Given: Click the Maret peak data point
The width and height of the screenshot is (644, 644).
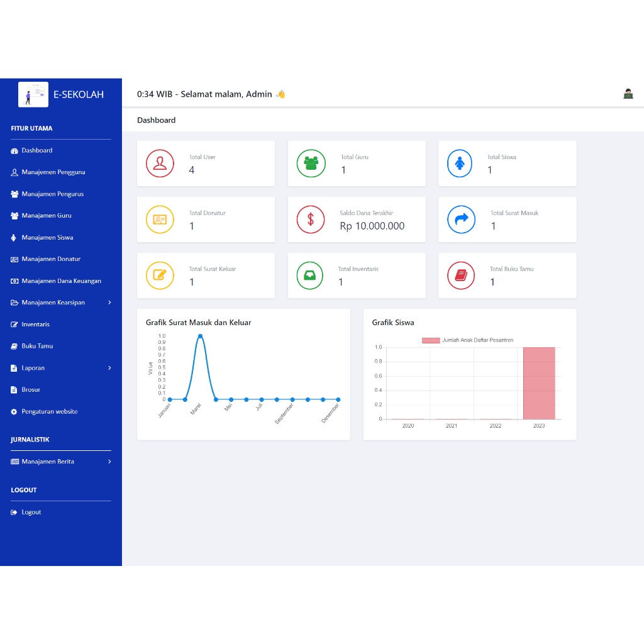Looking at the screenshot, I should pyautogui.click(x=200, y=336).
